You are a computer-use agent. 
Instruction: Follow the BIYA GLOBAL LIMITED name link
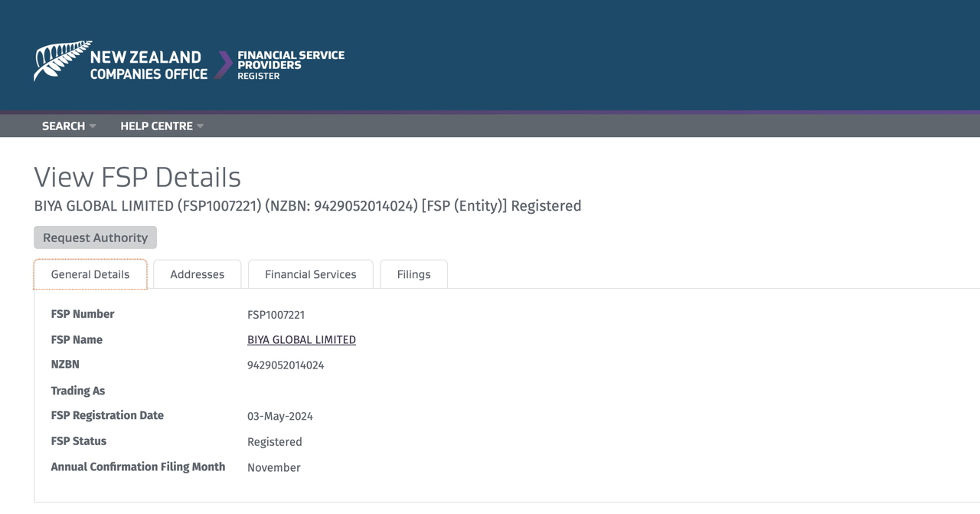pyautogui.click(x=302, y=340)
